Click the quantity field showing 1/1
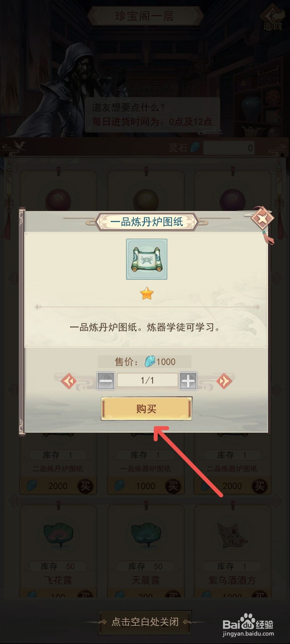The width and height of the screenshot is (290, 644). (147, 380)
